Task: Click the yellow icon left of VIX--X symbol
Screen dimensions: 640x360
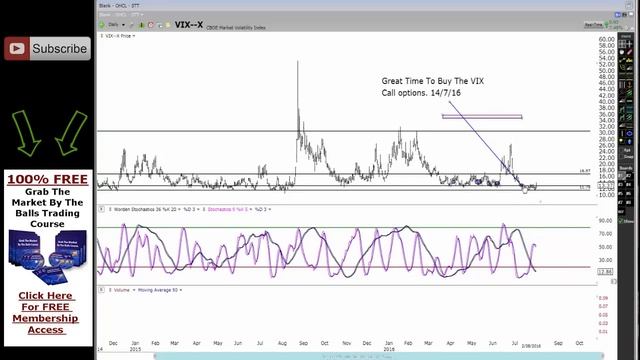Action: pos(168,25)
